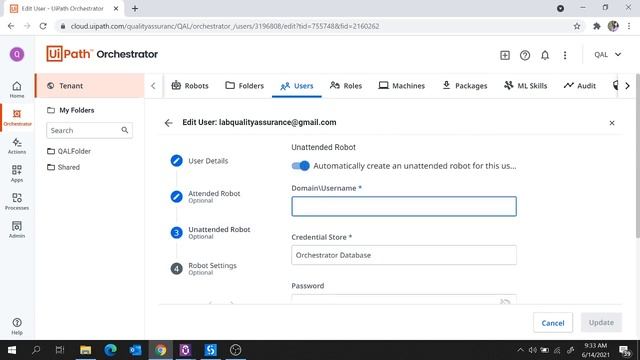The height and width of the screenshot is (360, 640).
Task: Open a new browser tab
Action: tap(135, 8)
